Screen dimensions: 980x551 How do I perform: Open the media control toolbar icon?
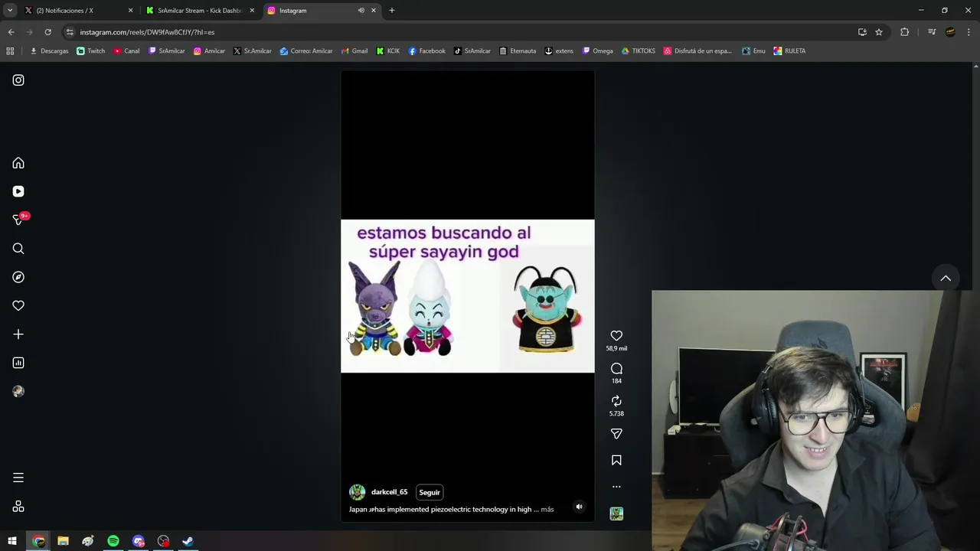coord(932,32)
